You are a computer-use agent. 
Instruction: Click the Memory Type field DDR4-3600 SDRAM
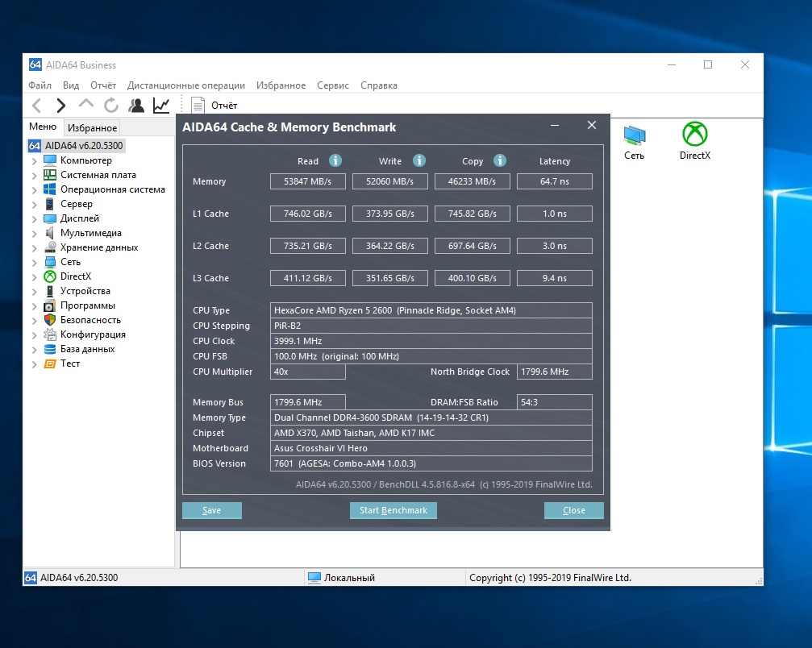(431, 417)
